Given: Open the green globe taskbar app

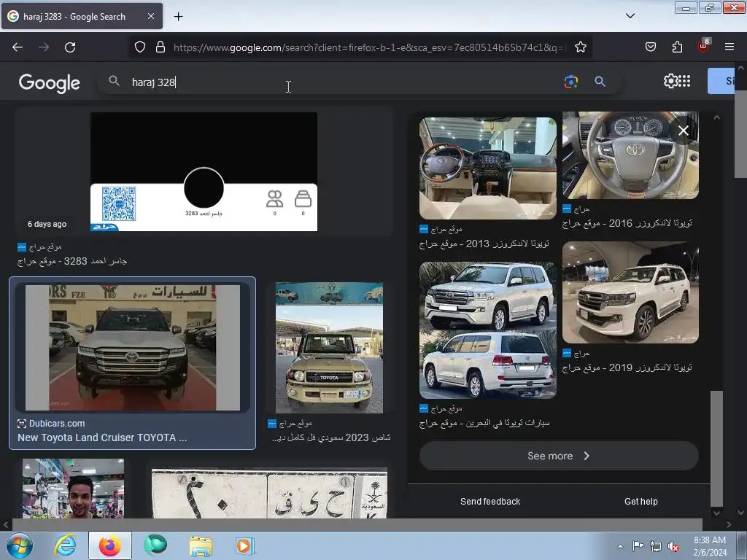Looking at the screenshot, I should 155,545.
